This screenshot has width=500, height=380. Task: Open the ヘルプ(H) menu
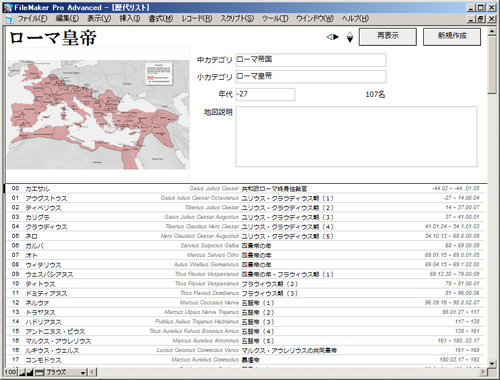(x=355, y=19)
